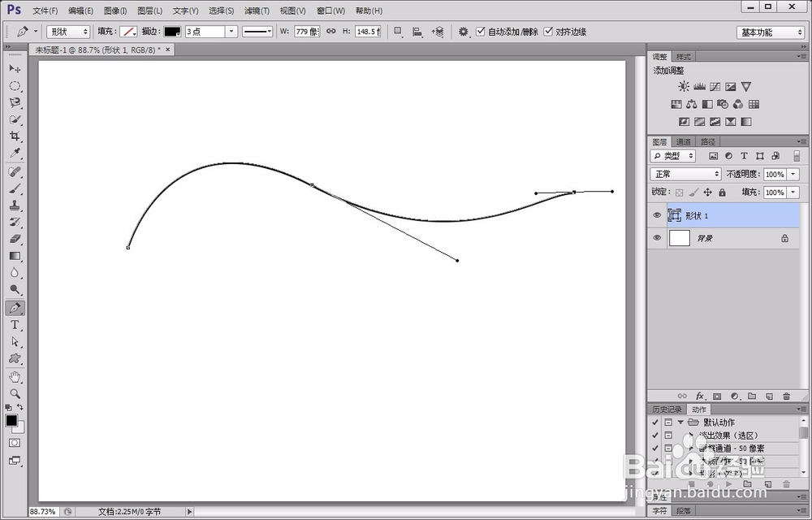
Task: Open the 正常 blend mode dropdown
Action: (685, 174)
